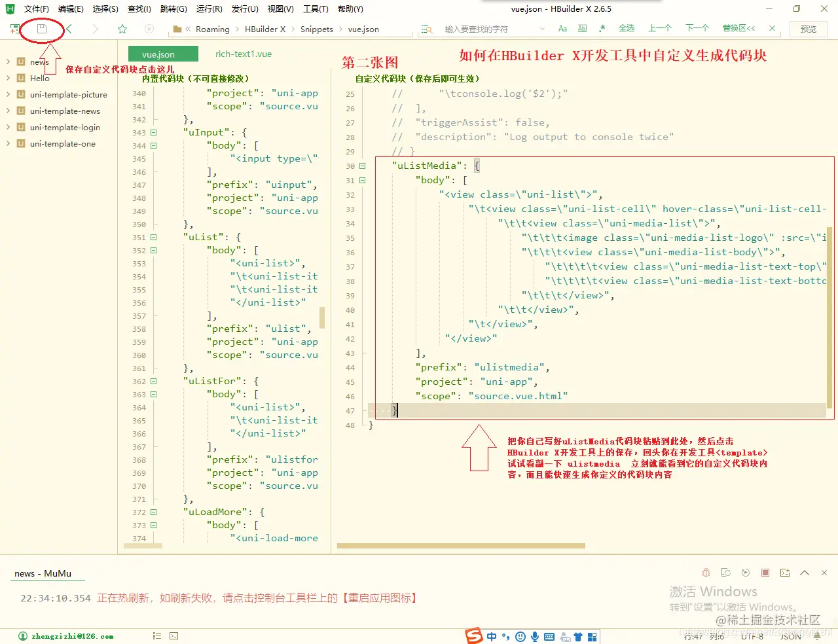Expand uni-template-picture tree arrow
The height and width of the screenshot is (644, 838).
click(x=8, y=94)
